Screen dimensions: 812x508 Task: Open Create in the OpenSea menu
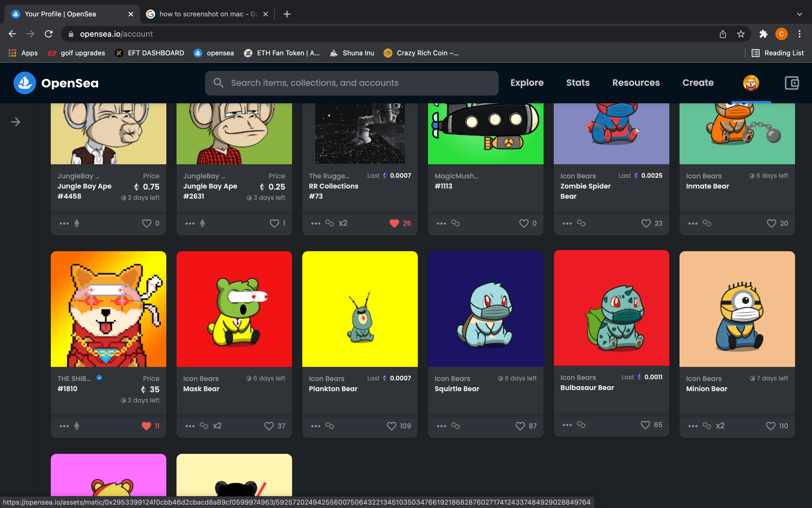pos(698,83)
